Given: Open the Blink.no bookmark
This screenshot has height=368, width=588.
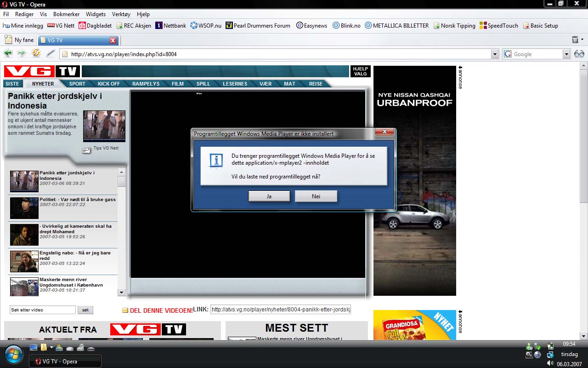Looking at the screenshot, I should click(x=347, y=26).
